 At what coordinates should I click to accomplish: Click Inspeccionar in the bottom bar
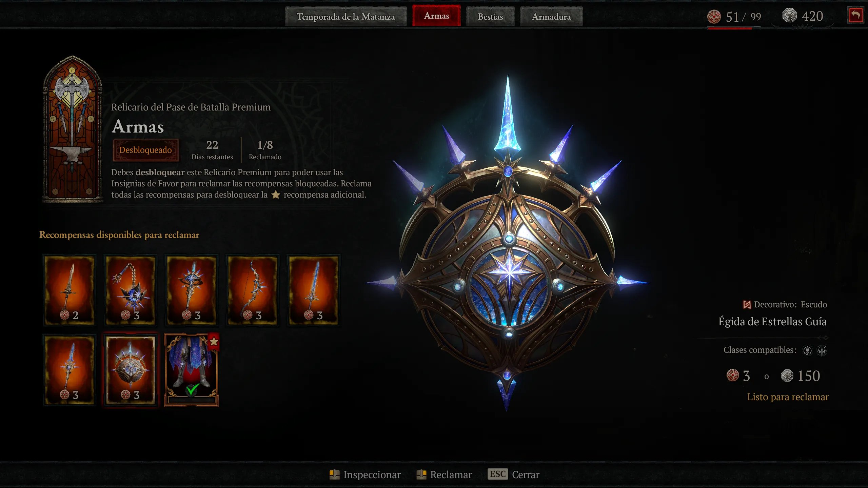(x=365, y=474)
